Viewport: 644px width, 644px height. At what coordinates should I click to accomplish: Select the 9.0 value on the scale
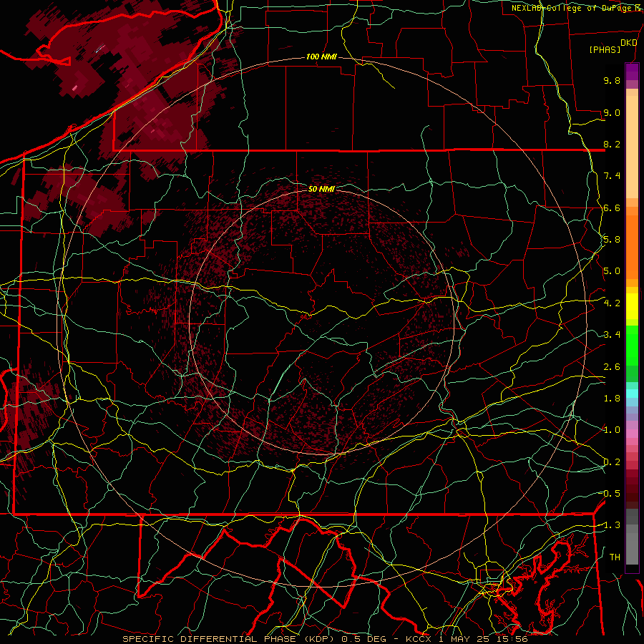click(x=612, y=112)
